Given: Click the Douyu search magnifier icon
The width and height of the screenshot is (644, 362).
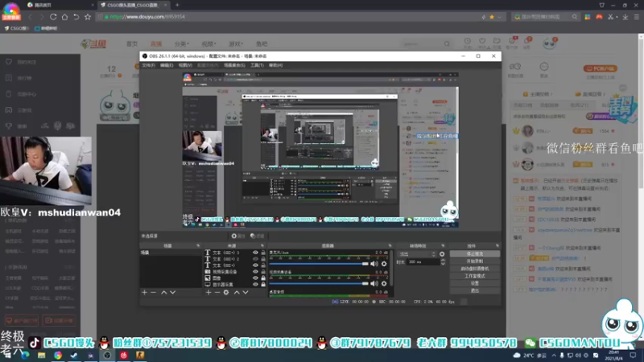Looking at the screenshot, I should (x=447, y=43).
